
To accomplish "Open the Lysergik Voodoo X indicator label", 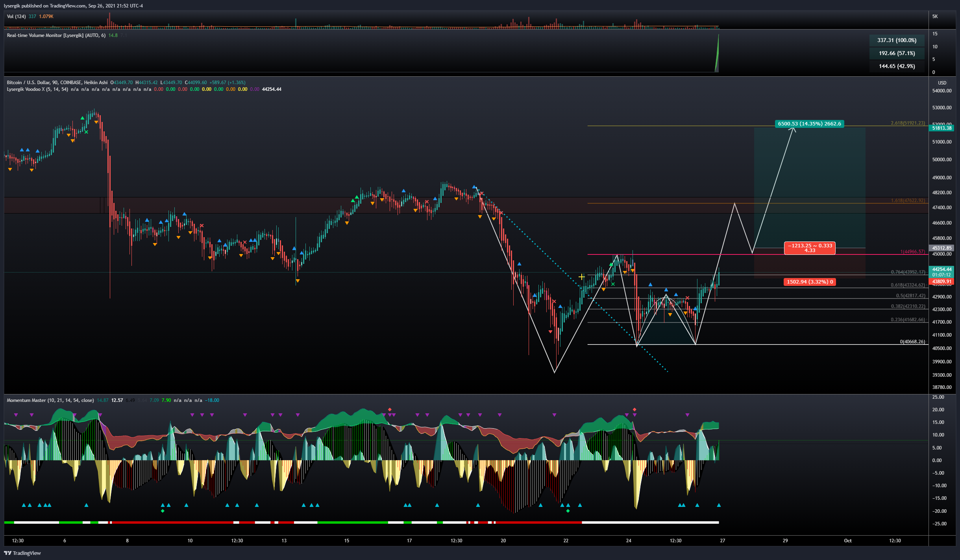I will [x=37, y=89].
